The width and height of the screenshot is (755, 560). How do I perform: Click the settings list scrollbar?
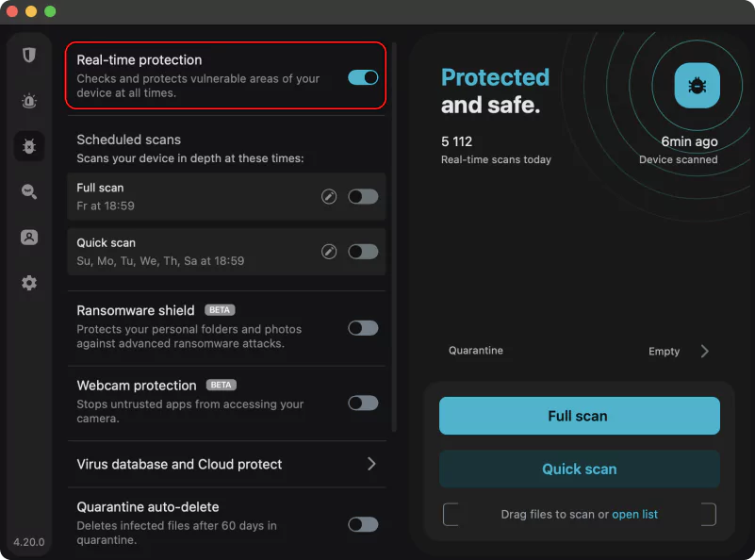click(x=394, y=237)
